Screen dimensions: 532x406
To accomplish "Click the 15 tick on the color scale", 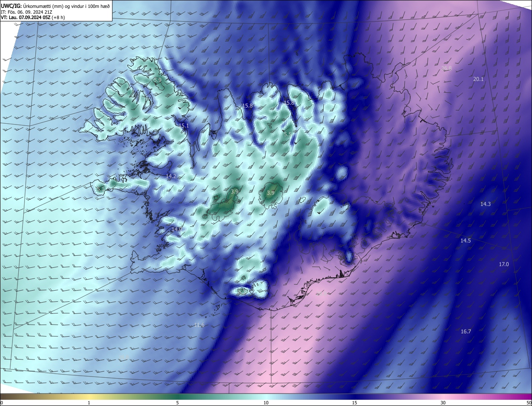I will tap(355, 403).
